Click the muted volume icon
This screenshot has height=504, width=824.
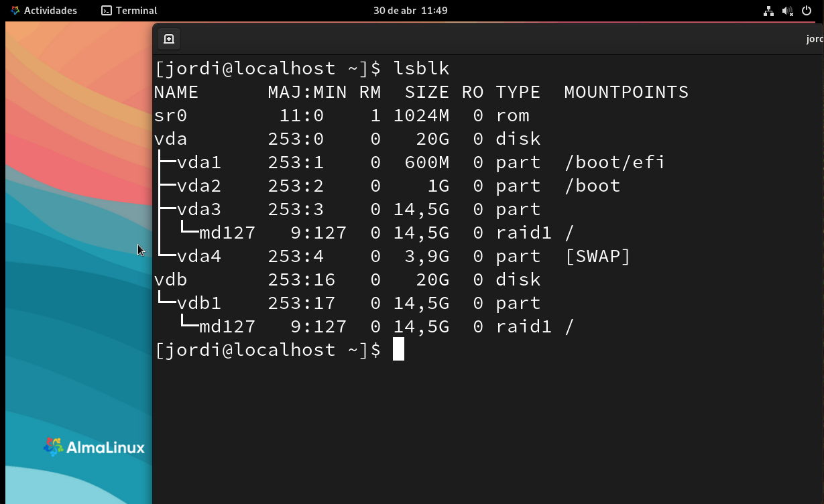pos(787,11)
